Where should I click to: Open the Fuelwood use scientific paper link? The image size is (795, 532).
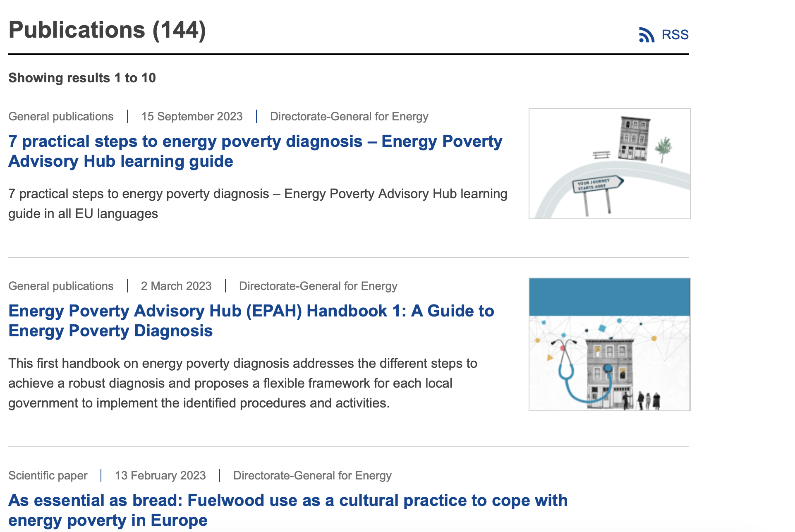(x=288, y=510)
